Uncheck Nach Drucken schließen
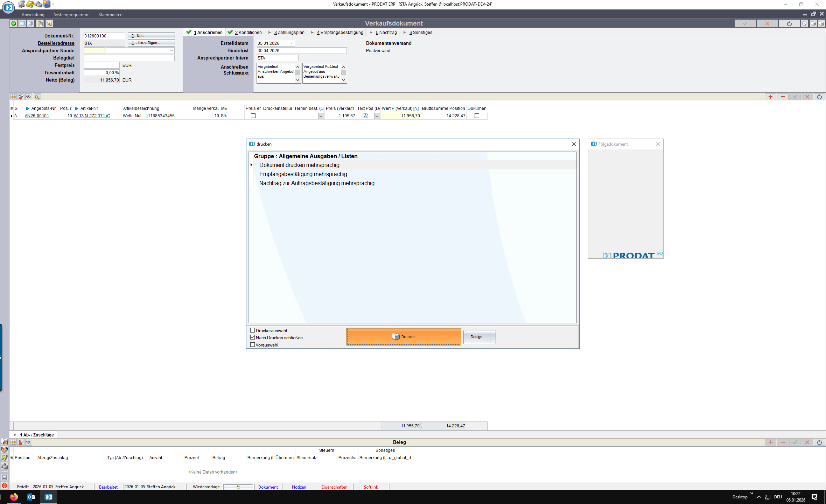The width and height of the screenshot is (826, 504). (x=252, y=337)
